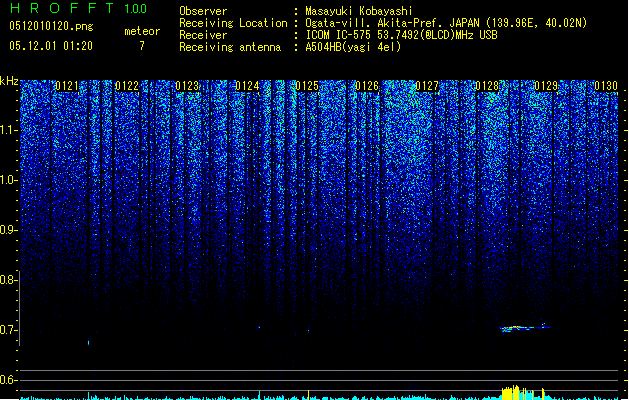Image resolution: width=629 pixels, height=400 pixels.
Task: Click the 0.9 kHz frequency axis label
Action: 9,230
